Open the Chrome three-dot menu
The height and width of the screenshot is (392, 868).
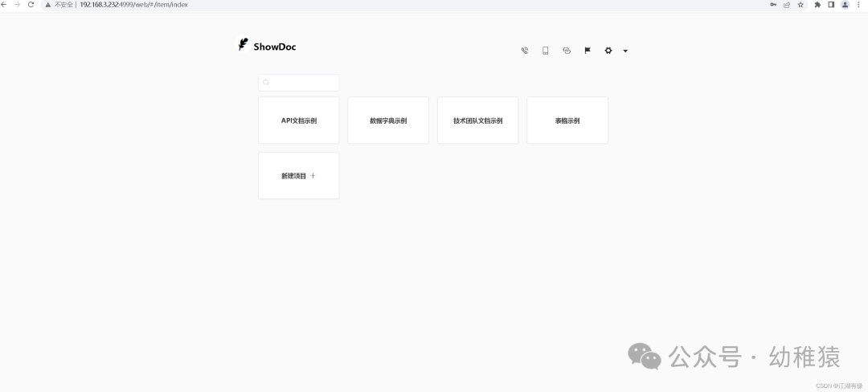tap(858, 5)
